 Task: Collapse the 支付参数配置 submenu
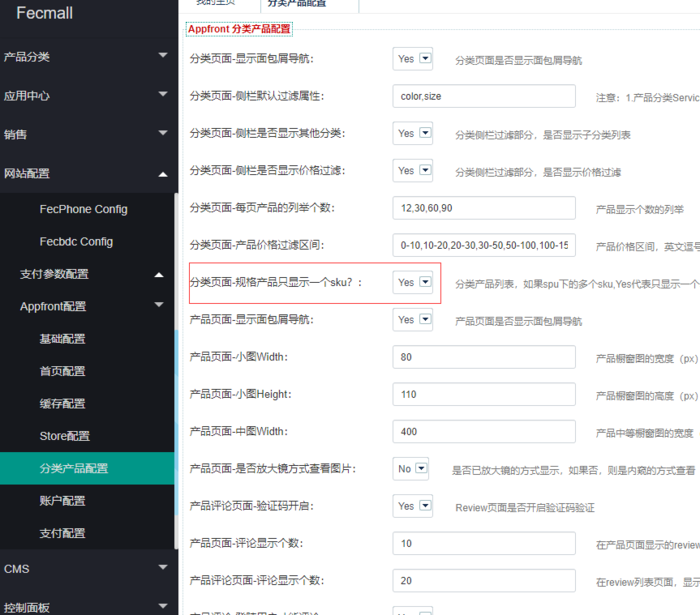click(90, 274)
